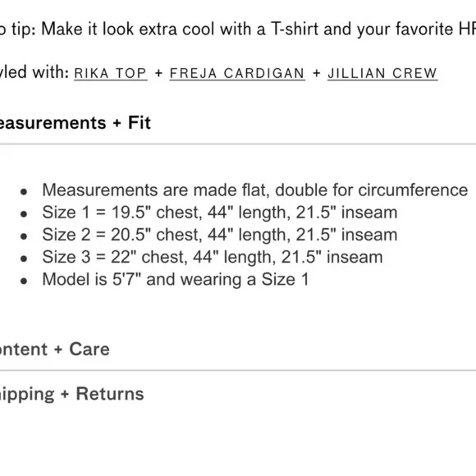Visit the JILLIAN CREW product link
The image size is (476, 476).
pyautogui.click(x=382, y=74)
